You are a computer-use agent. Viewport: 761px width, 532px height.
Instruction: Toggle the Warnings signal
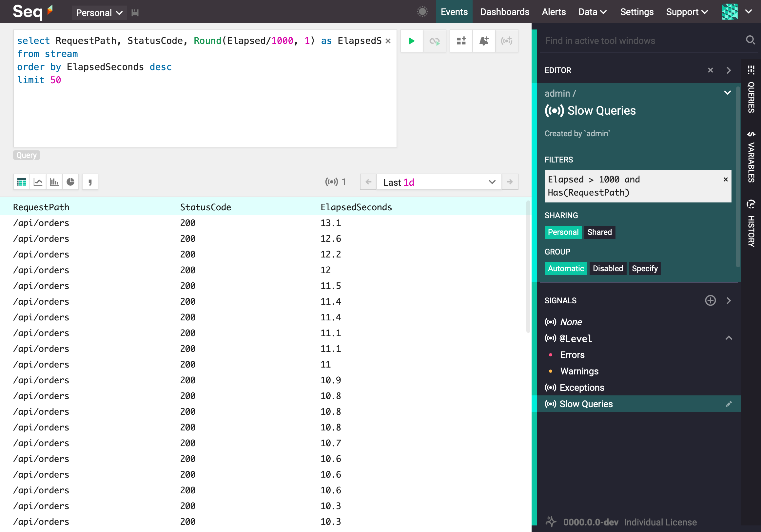[x=579, y=371]
